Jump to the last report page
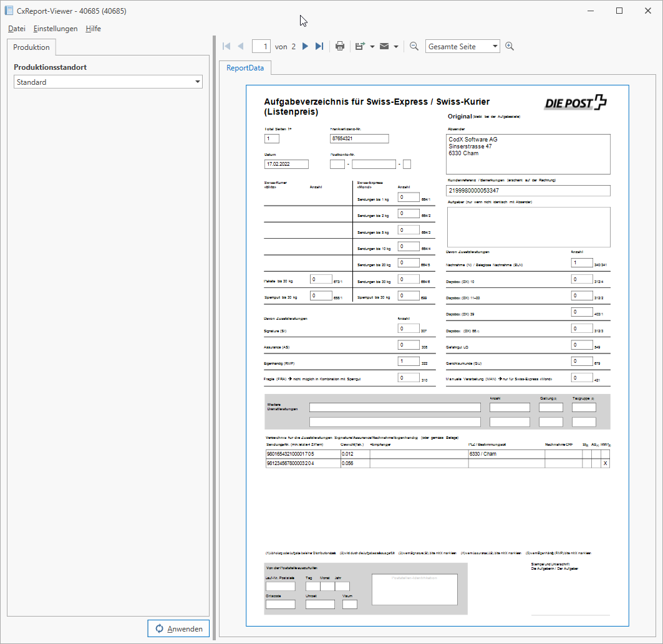The width and height of the screenshot is (663, 644). [x=319, y=47]
